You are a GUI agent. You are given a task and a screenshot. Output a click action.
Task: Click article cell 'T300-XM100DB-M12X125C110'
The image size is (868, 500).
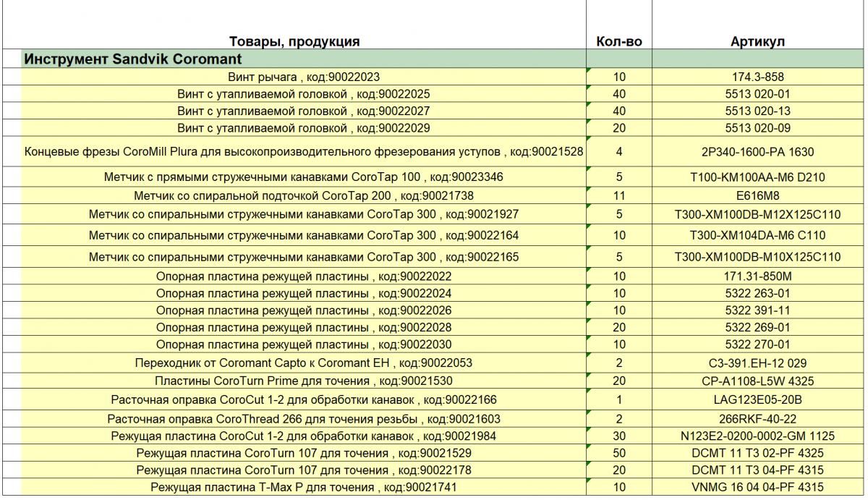pyautogui.click(x=758, y=215)
